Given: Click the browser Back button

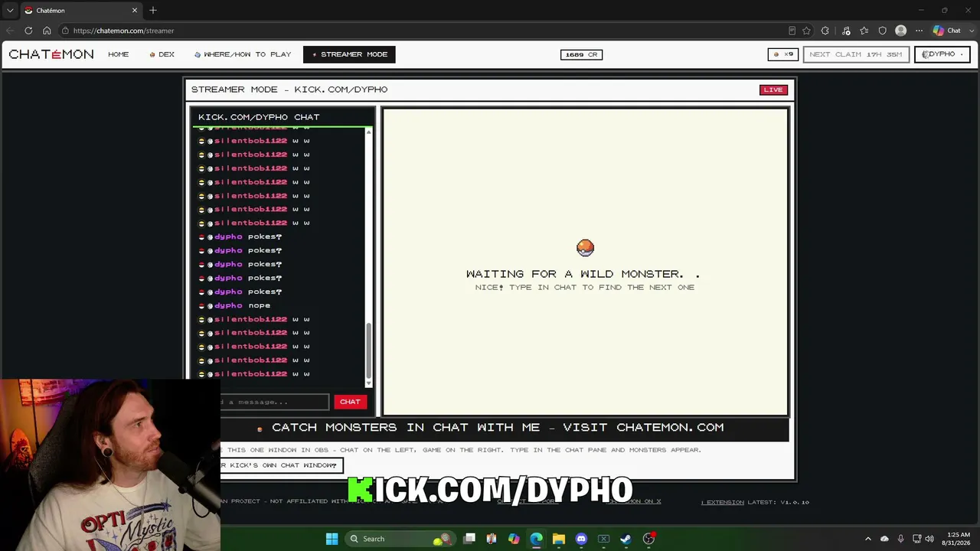Looking at the screenshot, I should [10, 31].
